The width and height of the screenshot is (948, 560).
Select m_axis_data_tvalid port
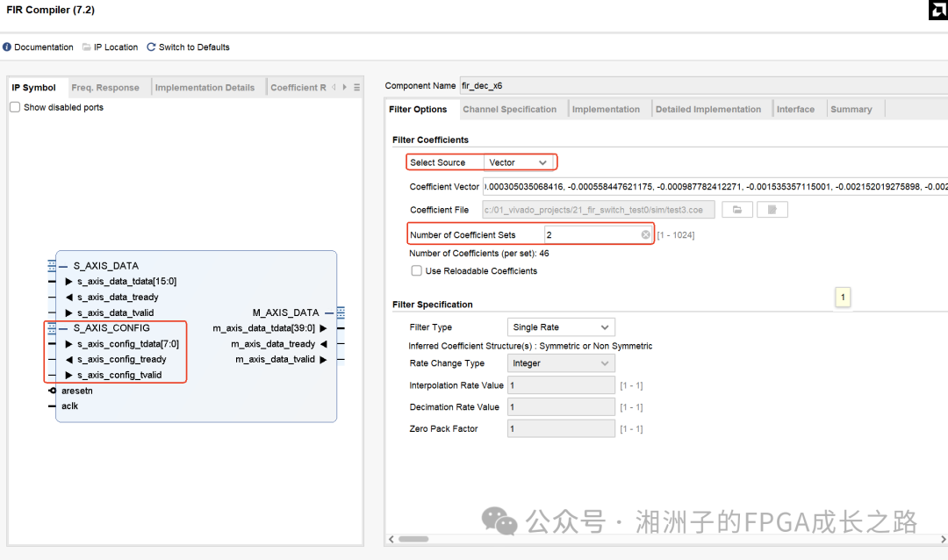pos(275,359)
